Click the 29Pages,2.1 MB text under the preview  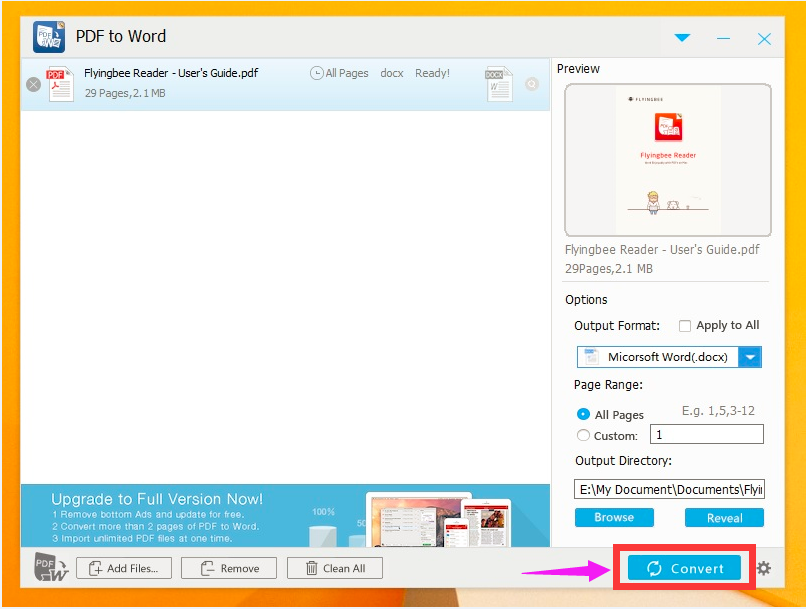tap(609, 269)
